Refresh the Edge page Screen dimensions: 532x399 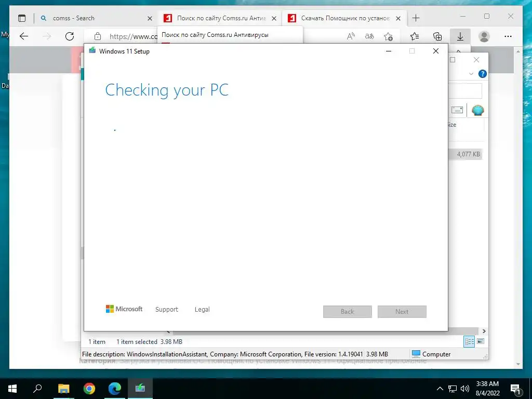[70, 36]
